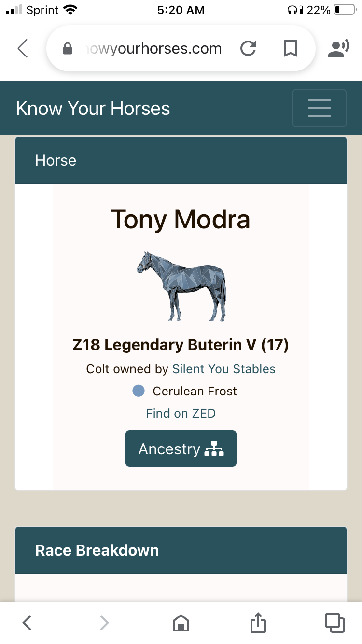Viewport: 362px width, 644px height.
Task: Go to the browser home icon
Action: pyautogui.click(x=181, y=623)
